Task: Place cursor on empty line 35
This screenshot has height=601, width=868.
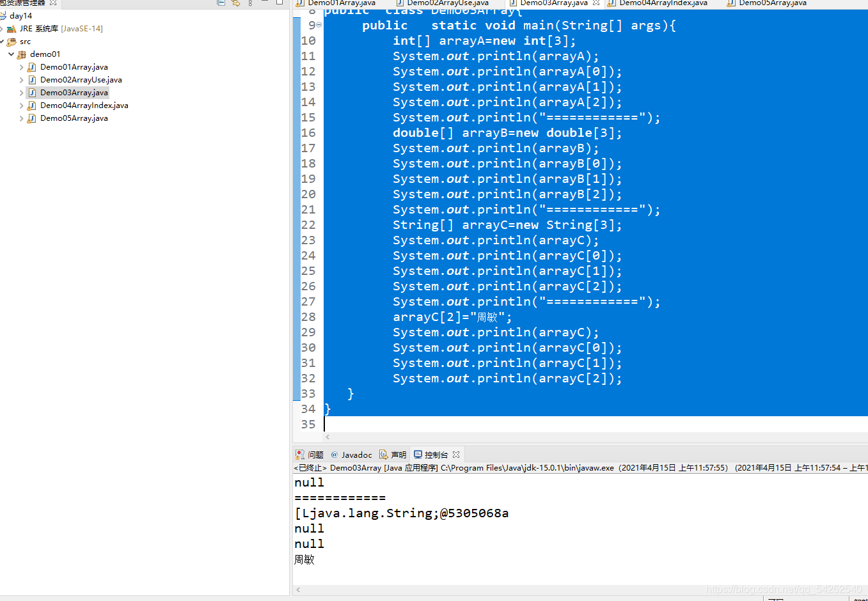Action: [x=595, y=425]
